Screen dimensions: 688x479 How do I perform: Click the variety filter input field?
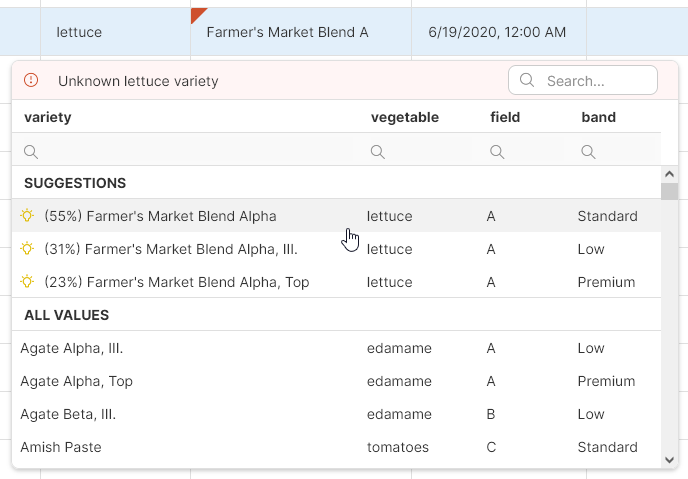point(190,152)
